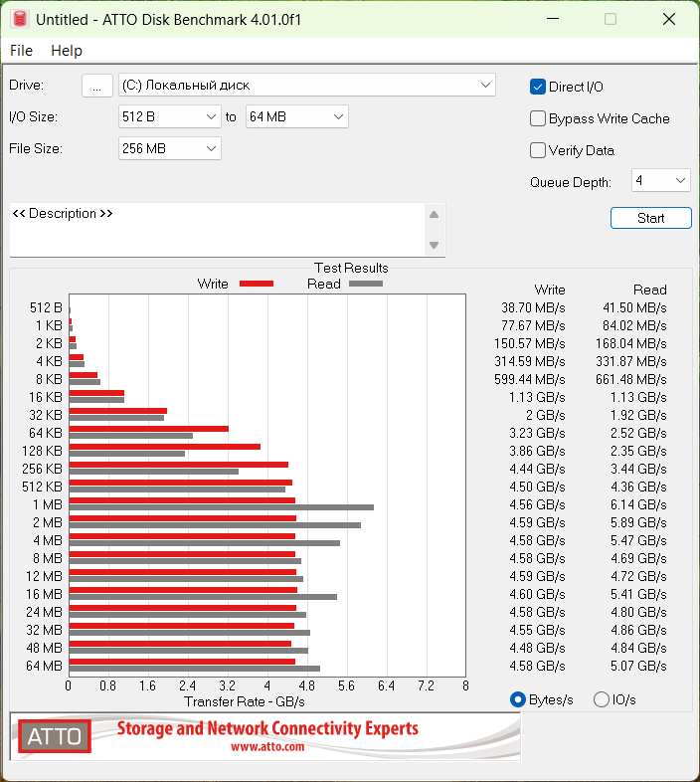This screenshot has height=782, width=700.
Task: Click the 8 KB write value 599.44 MB/s
Action: coord(530,379)
